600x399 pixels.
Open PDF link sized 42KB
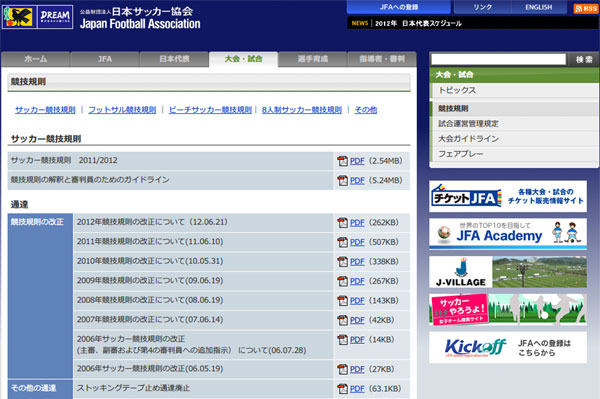[357, 320]
